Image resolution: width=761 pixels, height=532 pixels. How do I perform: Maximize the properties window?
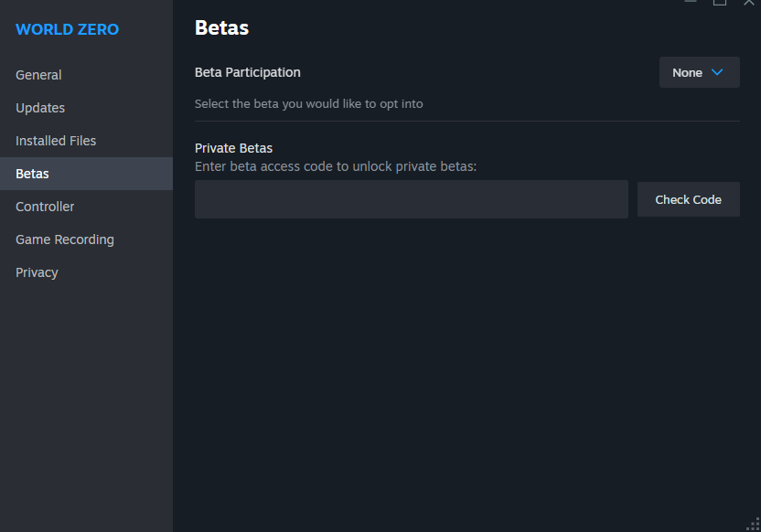pos(720,3)
